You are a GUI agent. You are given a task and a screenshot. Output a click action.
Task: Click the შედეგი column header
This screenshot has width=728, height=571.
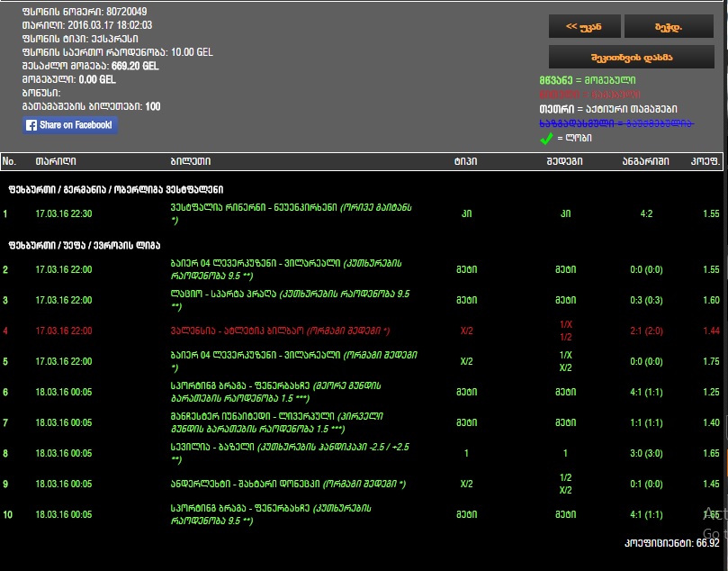(x=564, y=161)
